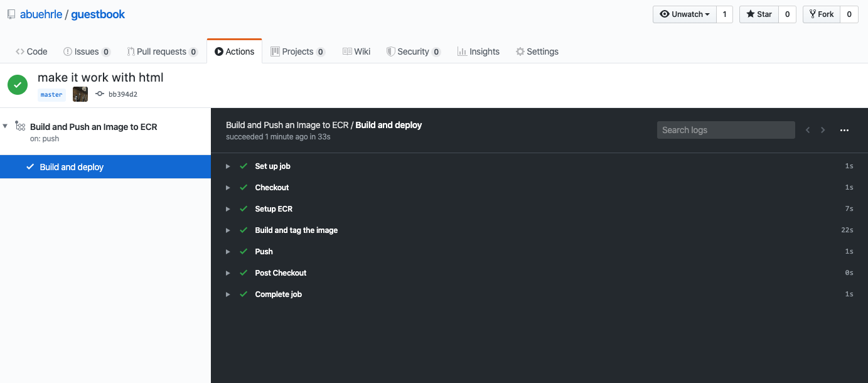Click the master branch label
Image resolution: width=868 pixels, height=383 pixels.
(x=51, y=95)
